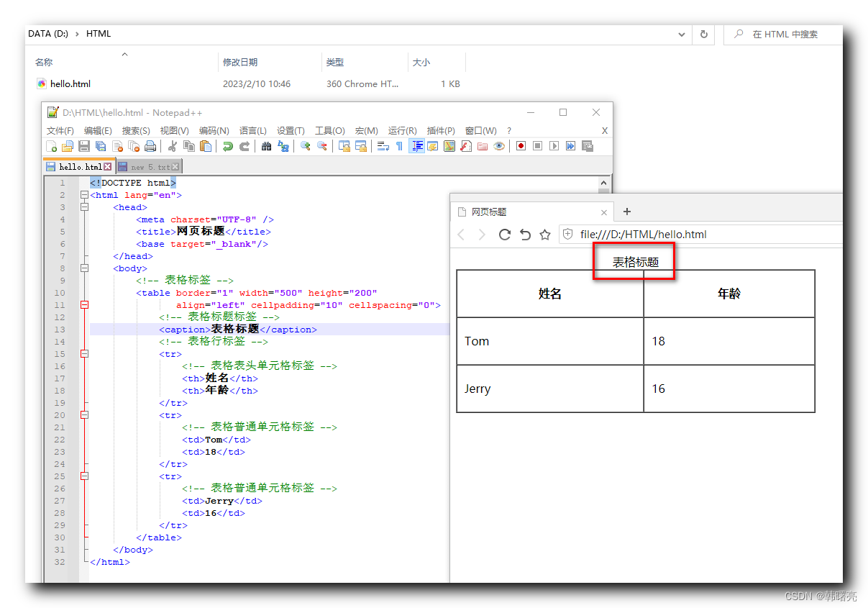Refresh the page in the browser
This screenshot has height=608, width=868.
pyautogui.click(x=504, y=235)
